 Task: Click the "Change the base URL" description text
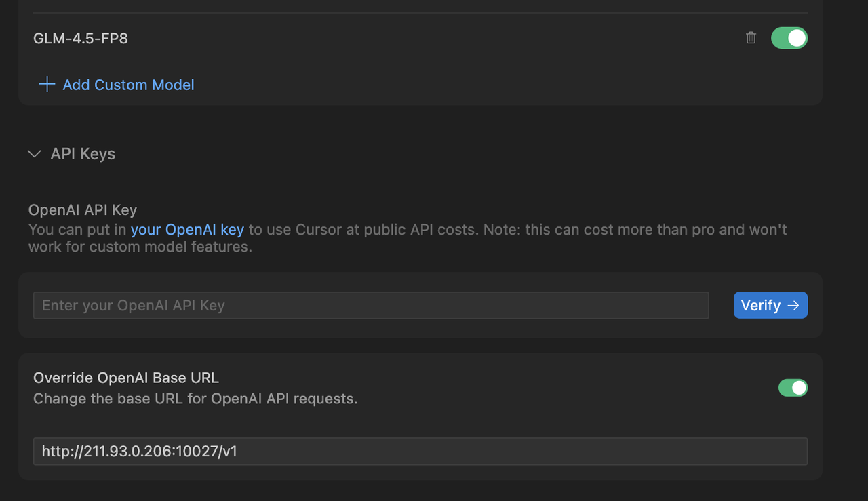pyautogui.click(x=195, y=399)
